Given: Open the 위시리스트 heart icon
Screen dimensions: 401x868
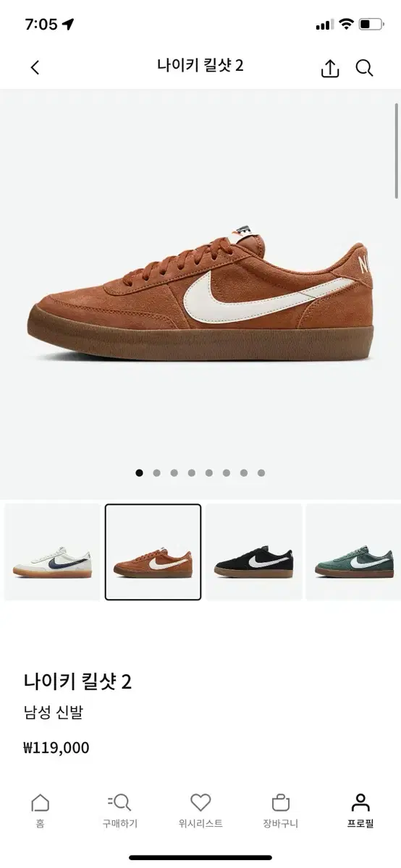Looking at the screenshot, I should [x=200, y=803].
